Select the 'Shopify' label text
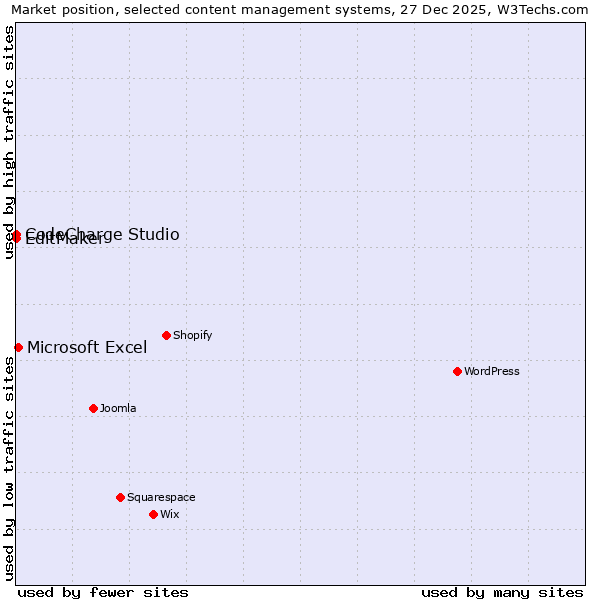Viewport: 600px width, 600px height. pos(192,335)
